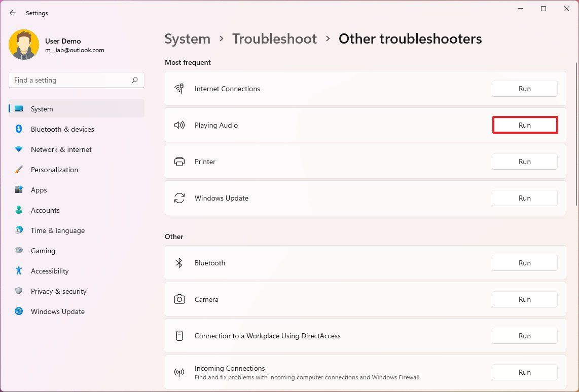Click the Printer icon
This screenshot has width=579, height=392.
[179, 161]
